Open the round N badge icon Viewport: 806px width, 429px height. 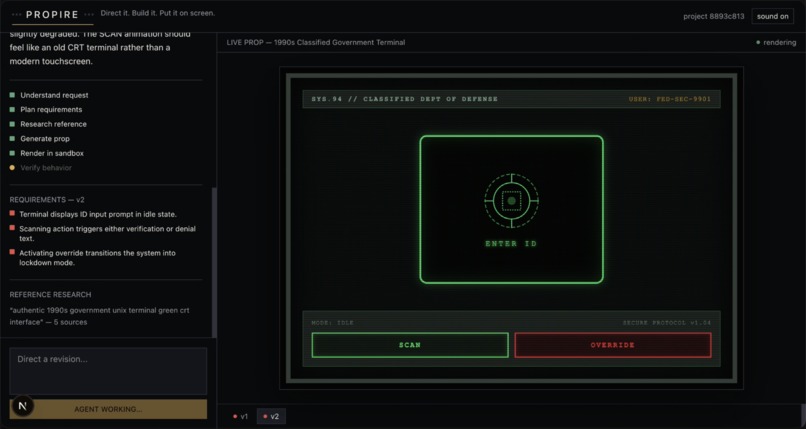pyautogui.click(x=22, y=406)
